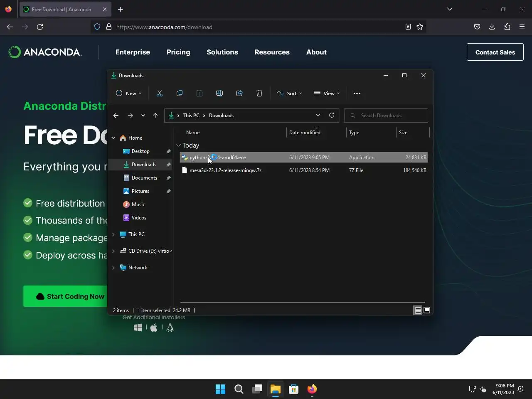Sort by Date modified column header
Screen dimensions: 532x399
tap(305, 133)
